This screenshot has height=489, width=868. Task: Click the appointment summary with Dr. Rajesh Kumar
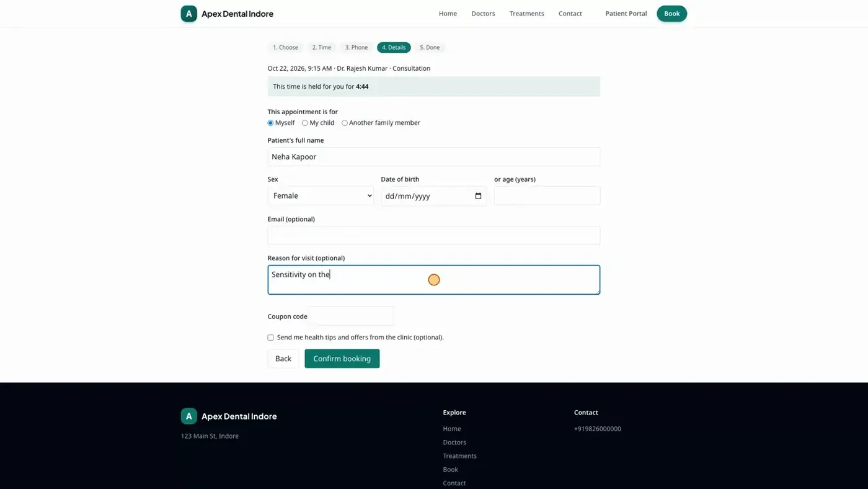point(349,68)
